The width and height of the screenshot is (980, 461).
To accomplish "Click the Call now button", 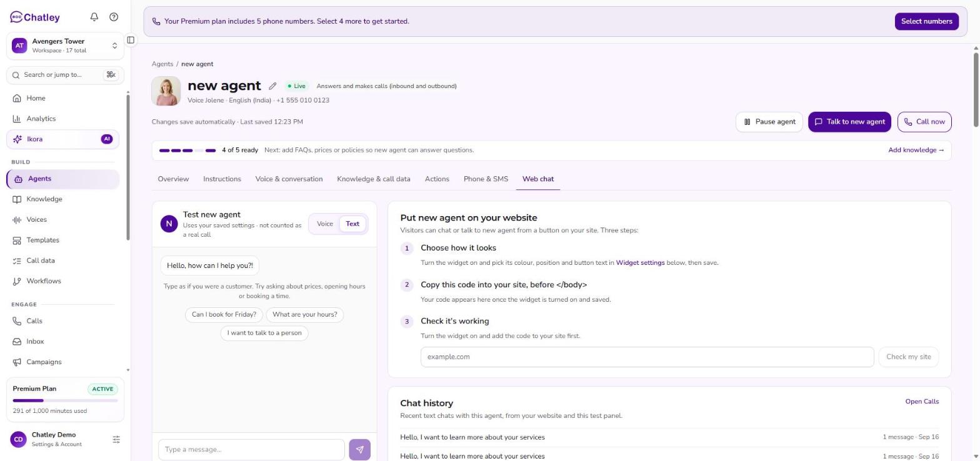I will pos(924,122).
